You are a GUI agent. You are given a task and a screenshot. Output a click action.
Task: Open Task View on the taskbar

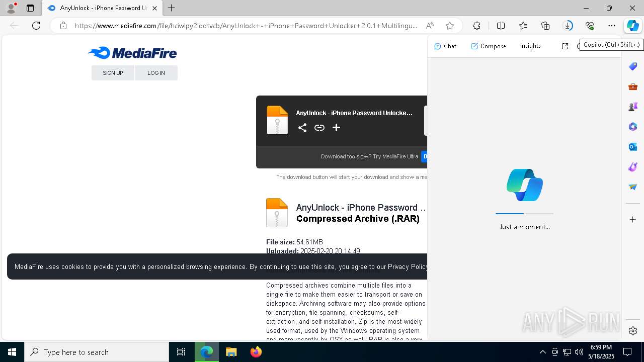click(x=181, y=352)
